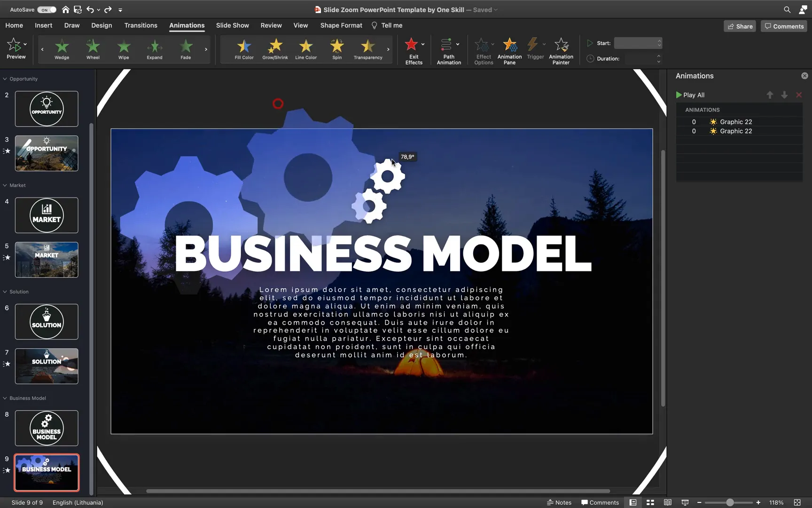The height and width of the screenshot is (508, 812).
Task: Switch to Reading view
Action: coord(667,502)
